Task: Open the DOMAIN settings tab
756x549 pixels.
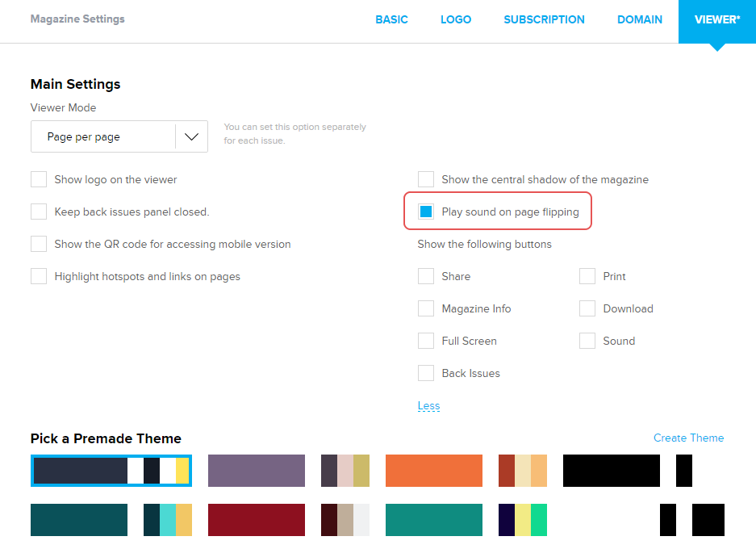Action: (640, 19)
